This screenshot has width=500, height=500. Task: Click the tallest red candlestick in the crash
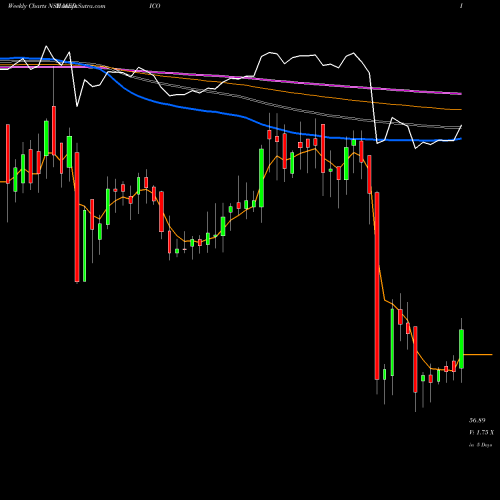tap(377, 286)
